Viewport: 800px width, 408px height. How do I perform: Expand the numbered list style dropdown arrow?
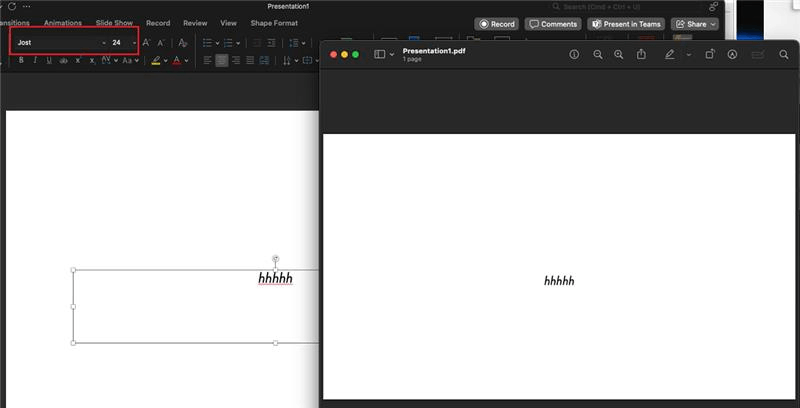coord(238,43)
